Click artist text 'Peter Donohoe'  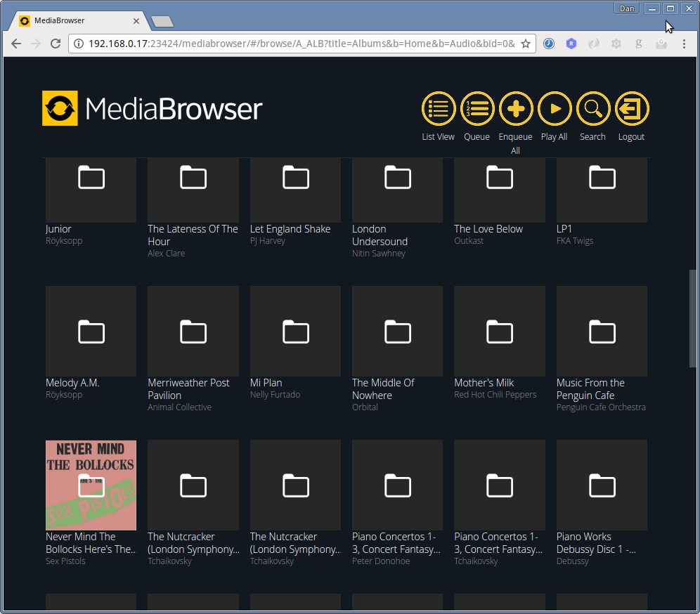click(381, 561)
